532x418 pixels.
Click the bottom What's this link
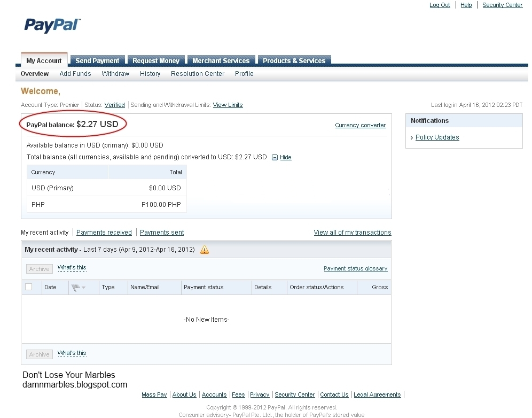click(x=72, y=353)
